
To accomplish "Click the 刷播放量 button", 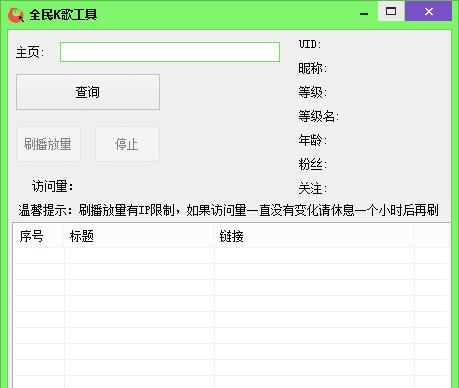I will pos(48,144).
